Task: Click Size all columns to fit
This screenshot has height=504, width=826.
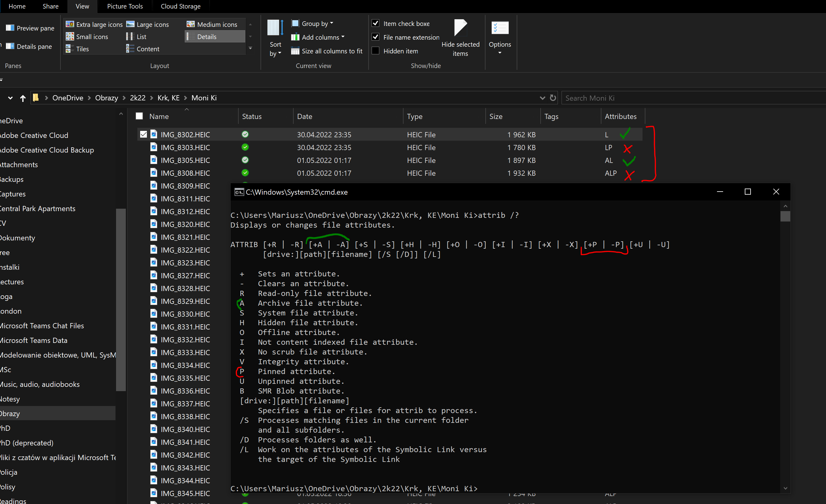Action: [327, 51]
